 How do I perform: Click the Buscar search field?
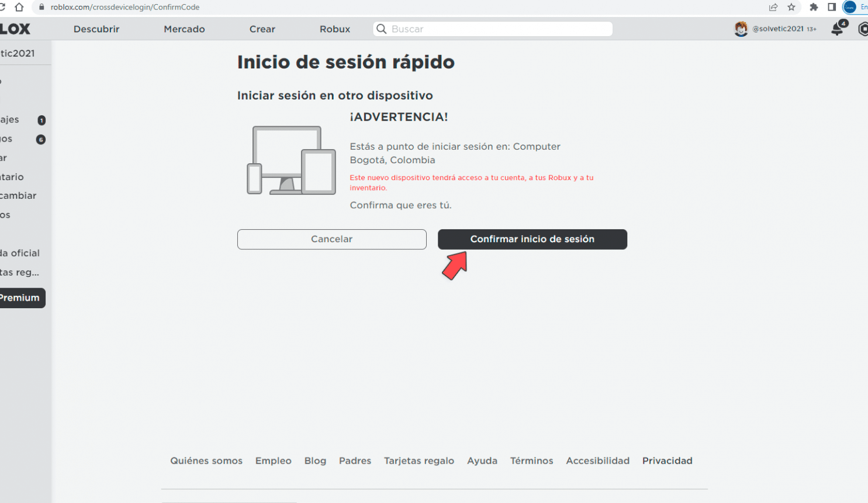coord(493,29)
